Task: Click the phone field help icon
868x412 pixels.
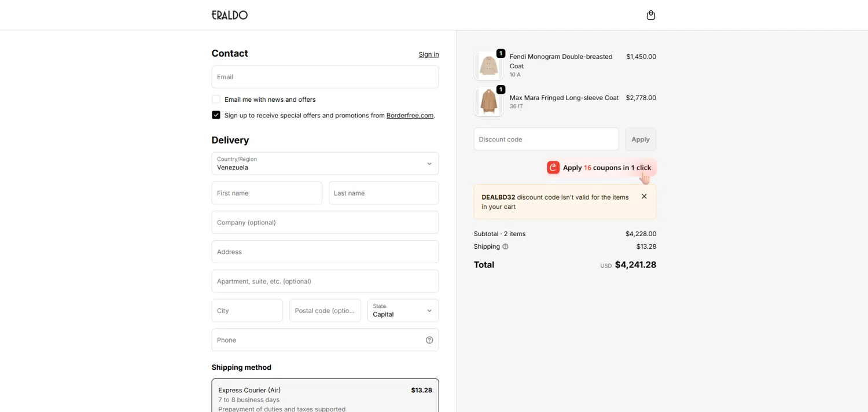Action: (x=429, y=340)
